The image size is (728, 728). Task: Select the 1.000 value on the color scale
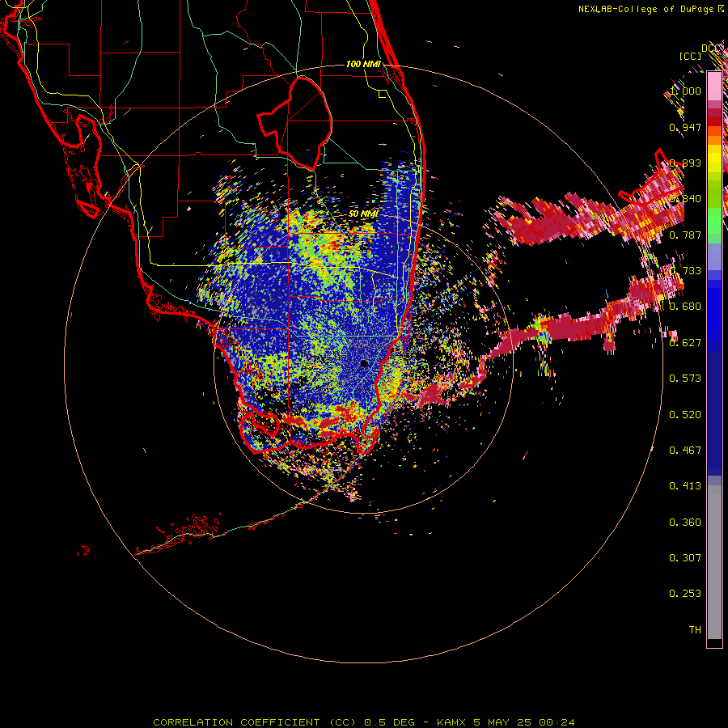(685, 91)
